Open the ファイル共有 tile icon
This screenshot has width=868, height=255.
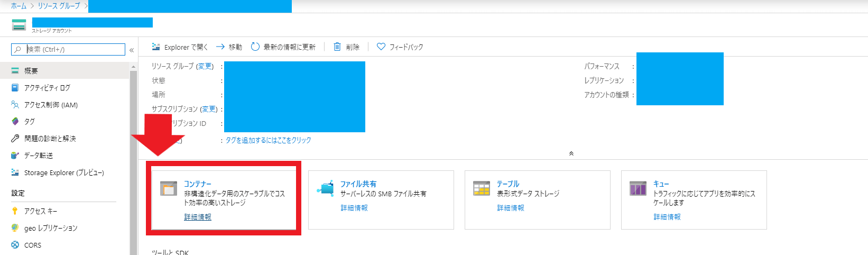[325, 188]
